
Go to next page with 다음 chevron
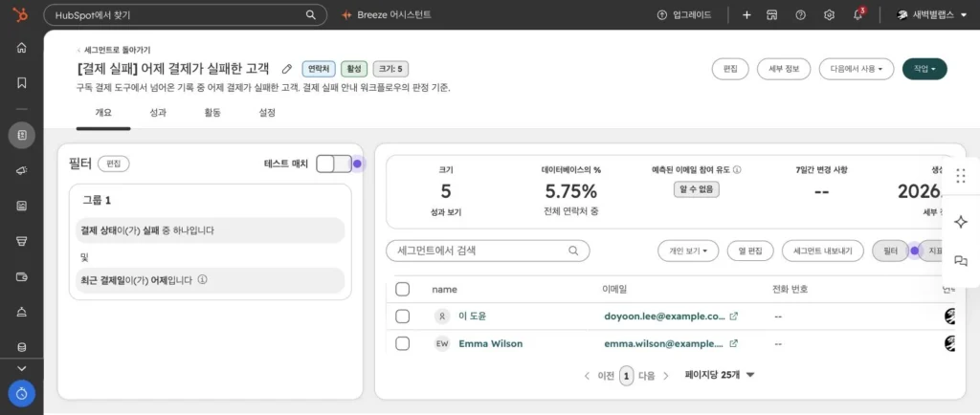[666, 376]
